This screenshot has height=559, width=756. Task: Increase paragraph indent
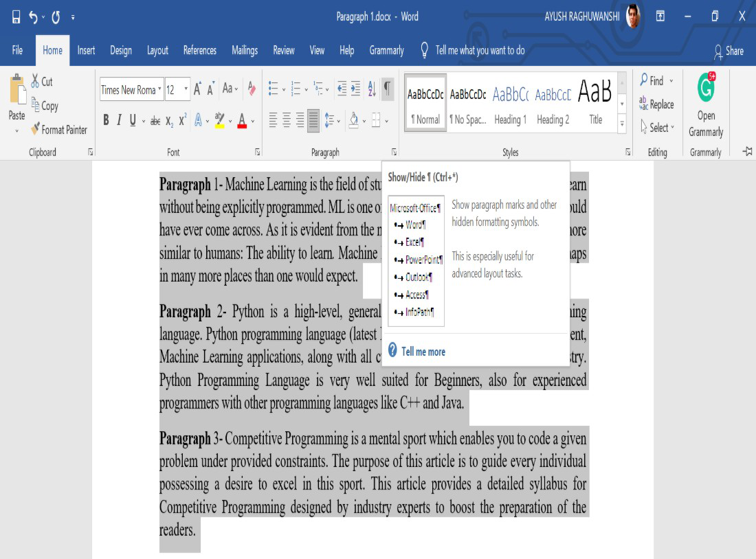click(356, 89)
